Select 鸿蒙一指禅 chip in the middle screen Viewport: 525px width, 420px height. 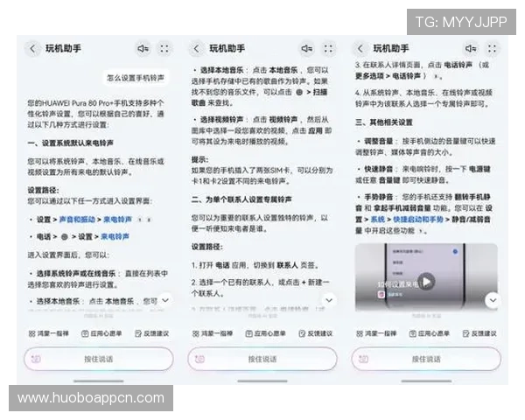point(213,333)
